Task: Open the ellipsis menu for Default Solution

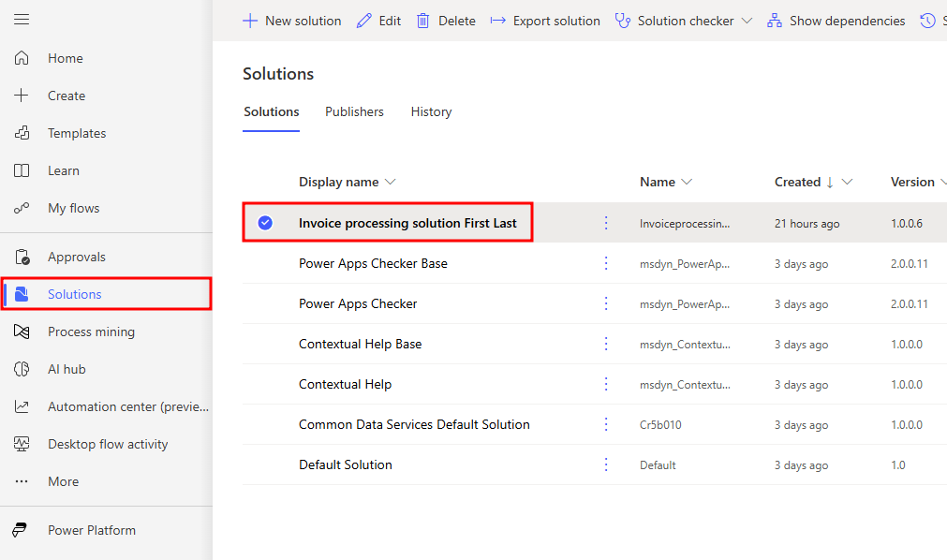Action: click(605, 464)
